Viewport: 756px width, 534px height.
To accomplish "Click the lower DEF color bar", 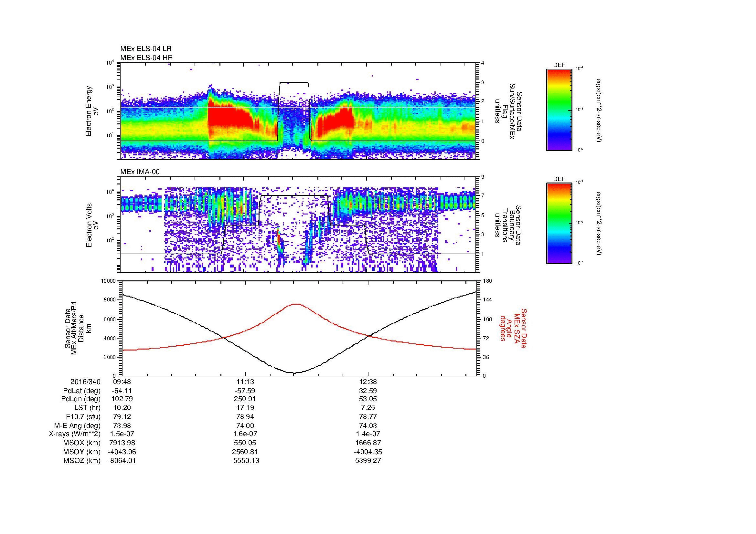I will pyautogui.click(x=559, y=224).
